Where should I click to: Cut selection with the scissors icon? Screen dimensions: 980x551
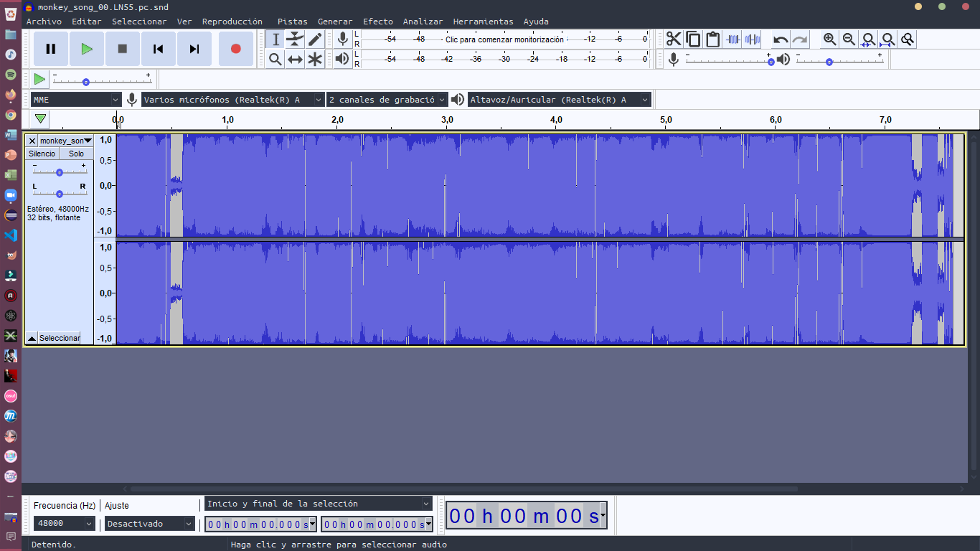[674, 39]
